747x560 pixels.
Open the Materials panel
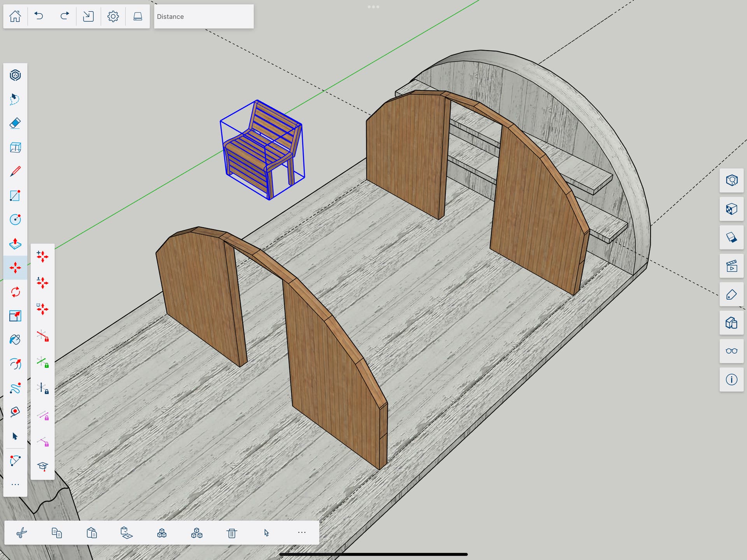(x=731, y=209)
